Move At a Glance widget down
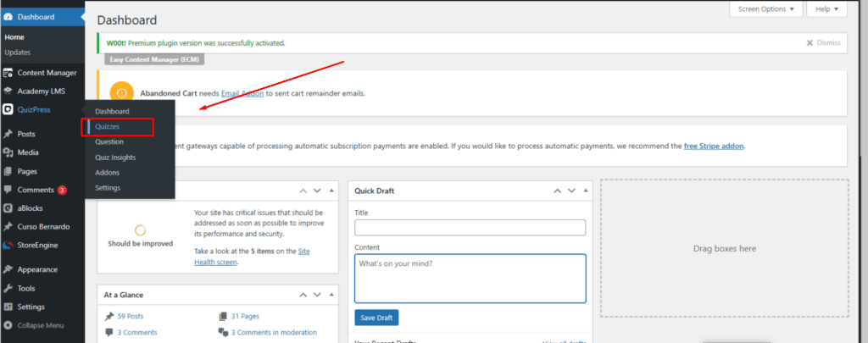Screen dimensions: 868x343 click(x=317, y=295)
